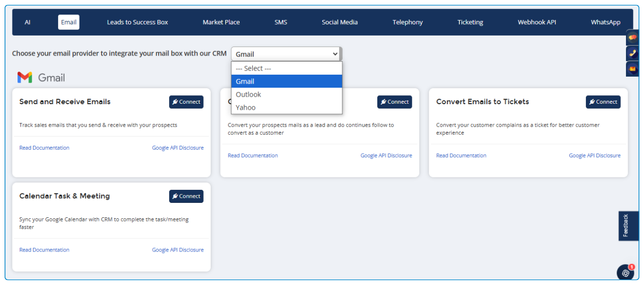The image size is (644, 285).
Task: Click the phone call side icon
Action: click(632, 53)
